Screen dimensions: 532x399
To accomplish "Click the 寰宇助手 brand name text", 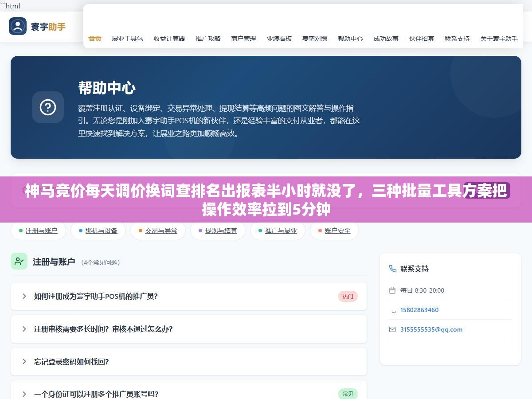I will pyautogui.click(x=48, y=27).
